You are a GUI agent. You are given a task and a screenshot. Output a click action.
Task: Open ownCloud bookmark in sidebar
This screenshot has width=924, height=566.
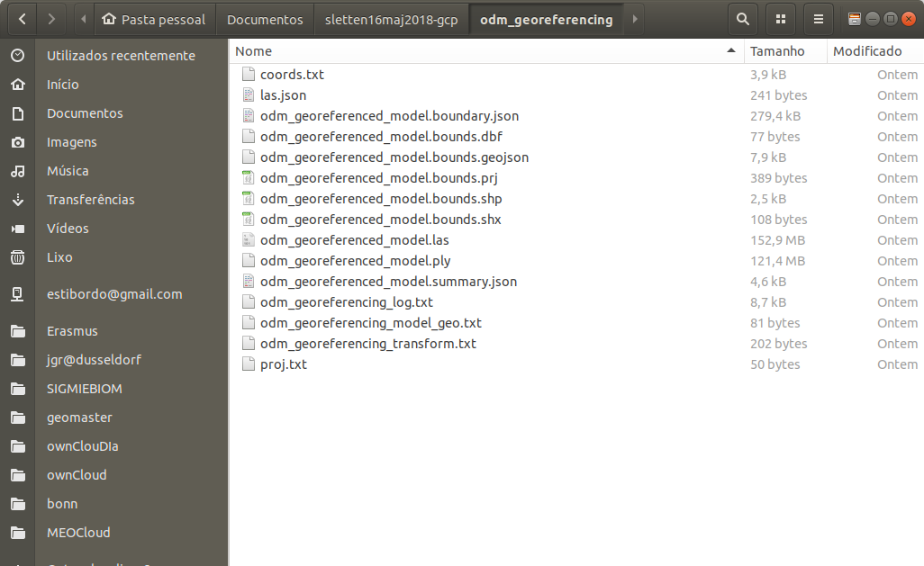pos(77,475)
